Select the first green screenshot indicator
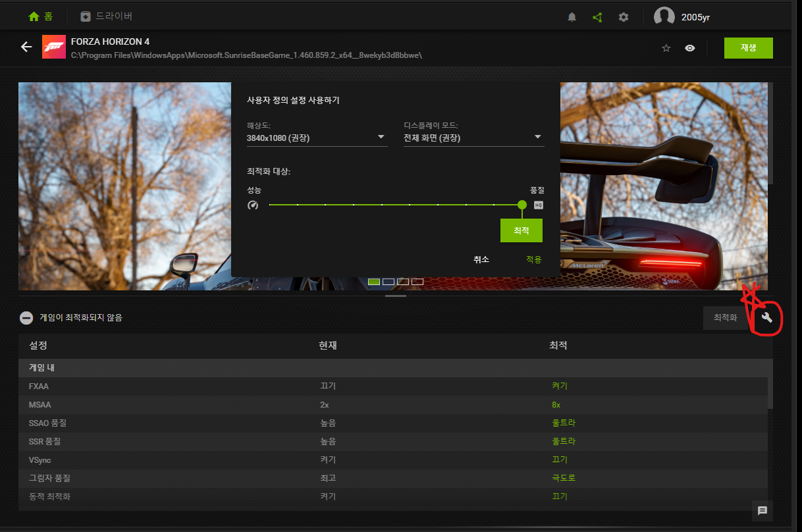802x532 pixels. (x=374, y=282)
